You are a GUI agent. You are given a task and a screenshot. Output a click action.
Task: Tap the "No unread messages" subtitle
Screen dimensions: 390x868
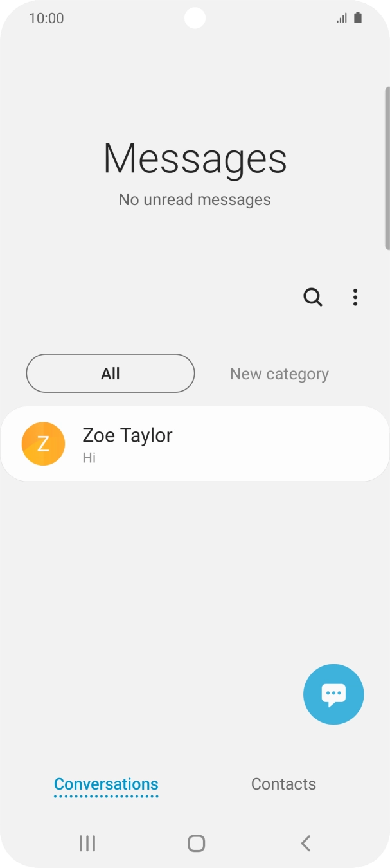195,199
